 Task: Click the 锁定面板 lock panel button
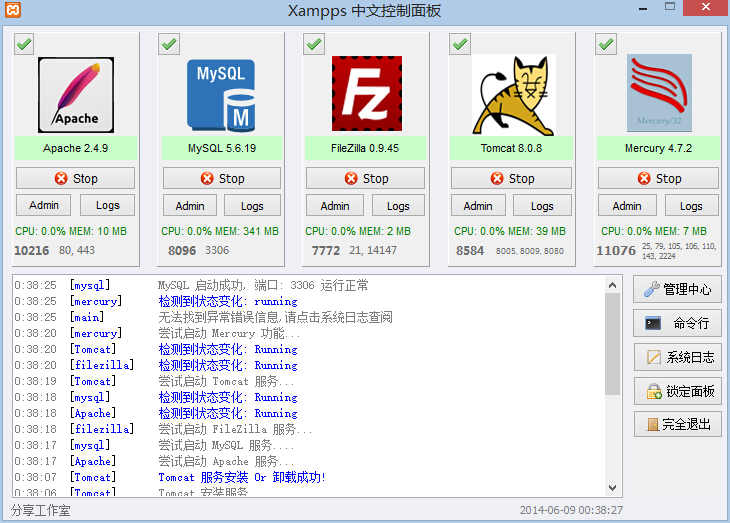[x=677, y=391]
